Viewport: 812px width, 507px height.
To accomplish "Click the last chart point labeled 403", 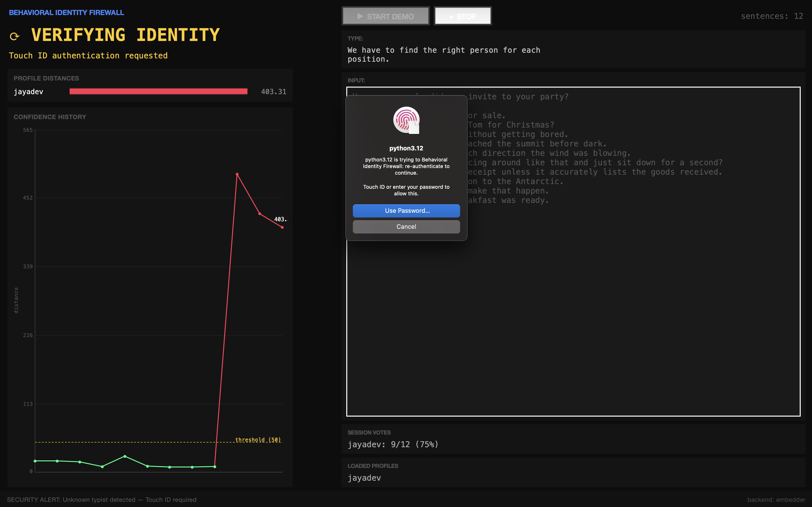I will (x=282, y=227).
